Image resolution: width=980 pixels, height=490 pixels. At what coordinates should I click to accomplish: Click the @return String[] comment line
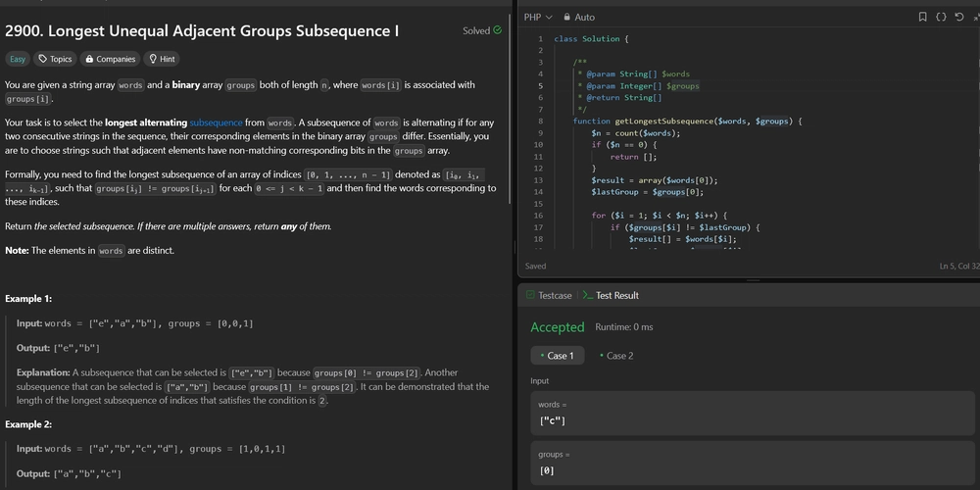618,97
